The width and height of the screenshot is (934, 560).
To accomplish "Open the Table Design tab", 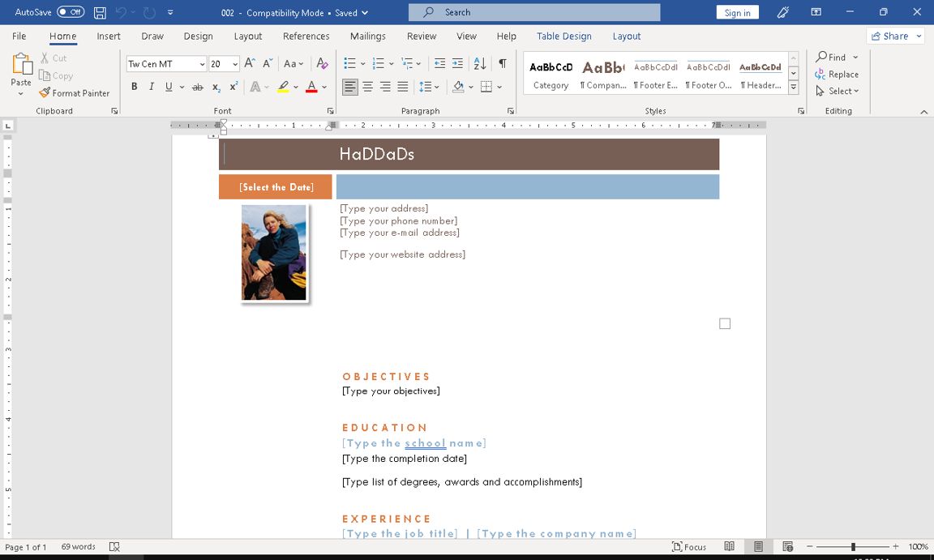I will [564, 36].
